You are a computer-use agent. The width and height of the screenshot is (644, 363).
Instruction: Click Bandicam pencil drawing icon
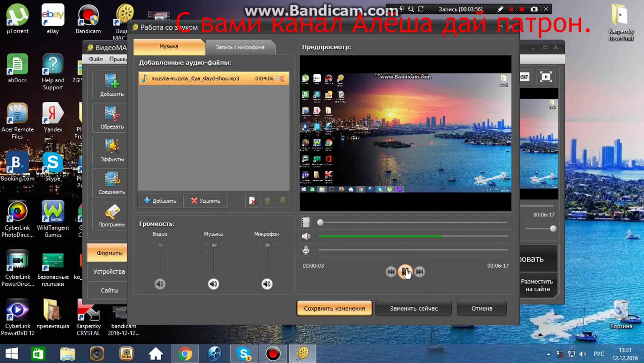pos(500,9)
